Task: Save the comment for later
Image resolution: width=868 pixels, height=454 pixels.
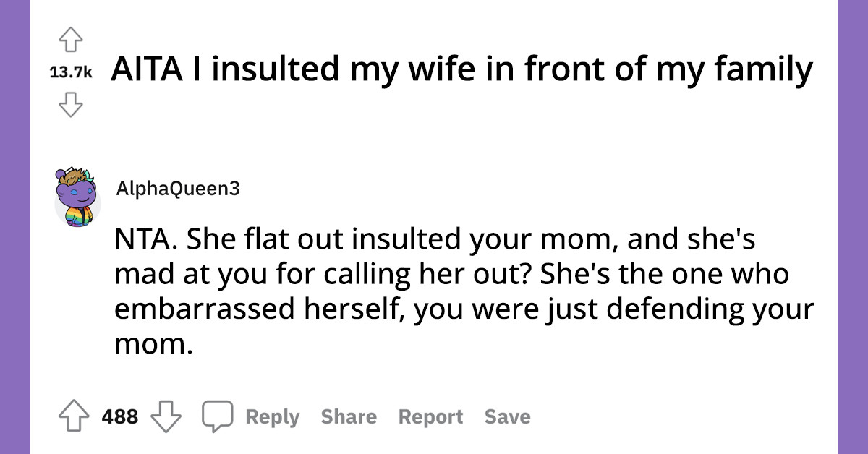Action: (508, 416)
